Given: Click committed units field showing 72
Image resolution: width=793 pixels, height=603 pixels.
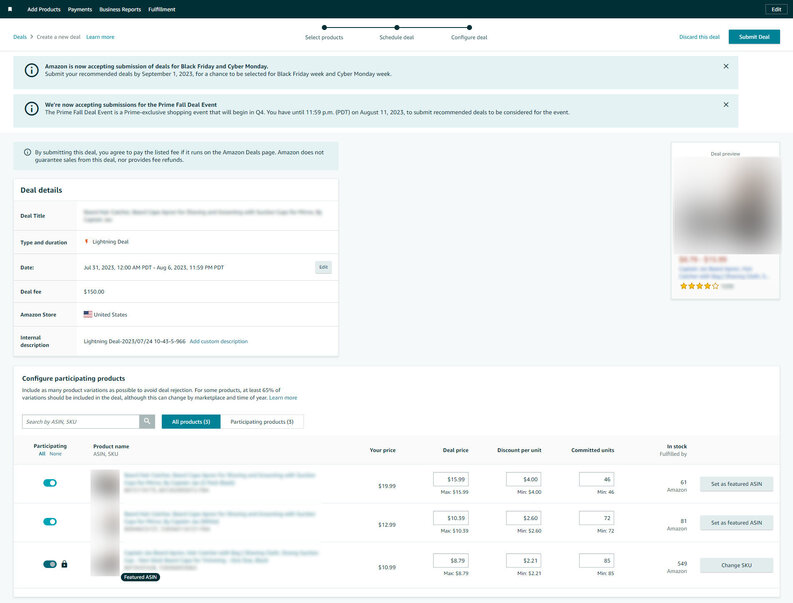Looking at the screenshot, I should point(597,518).
